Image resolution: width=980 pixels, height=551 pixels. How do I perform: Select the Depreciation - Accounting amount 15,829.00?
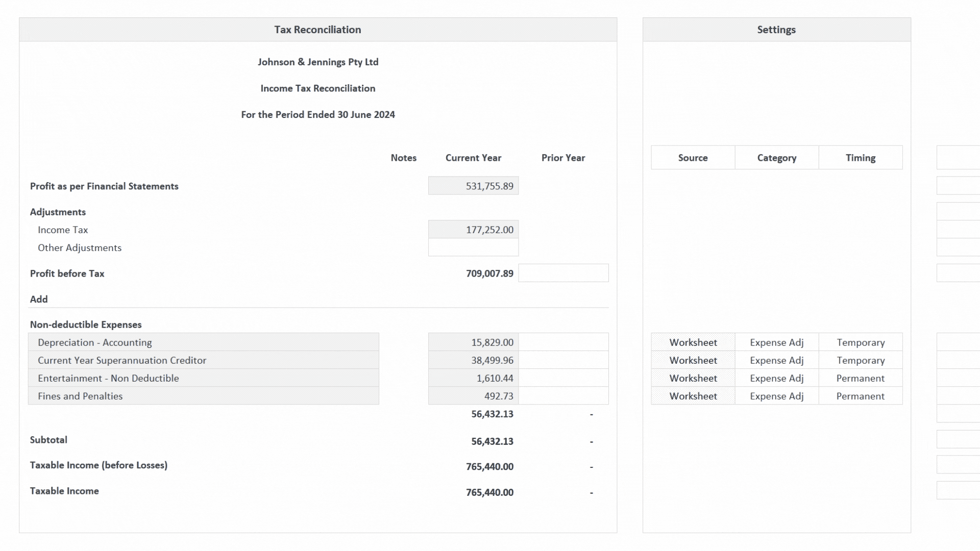pos(473,342)
